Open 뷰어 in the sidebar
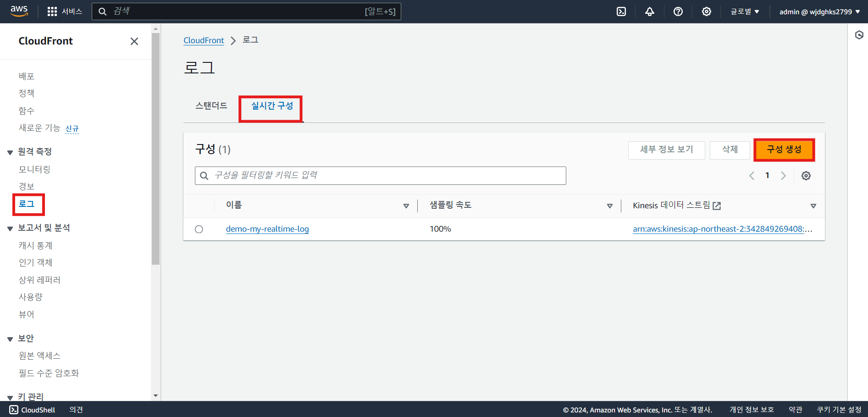The width and height of the screenshot is (868, 417). tap(27, 314)
